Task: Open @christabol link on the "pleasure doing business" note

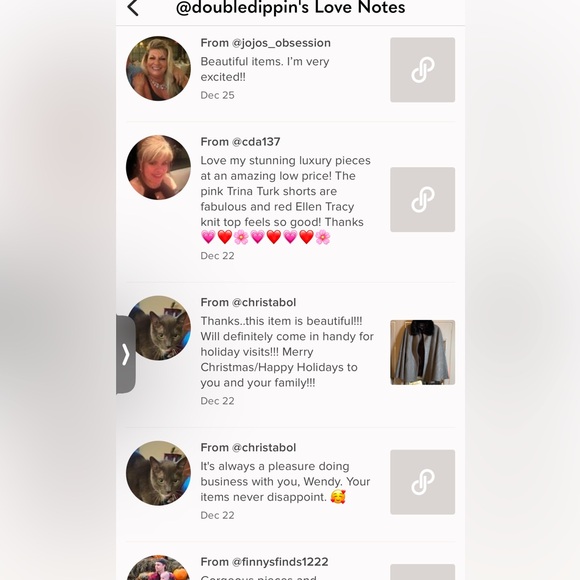Action: [264, 447]
